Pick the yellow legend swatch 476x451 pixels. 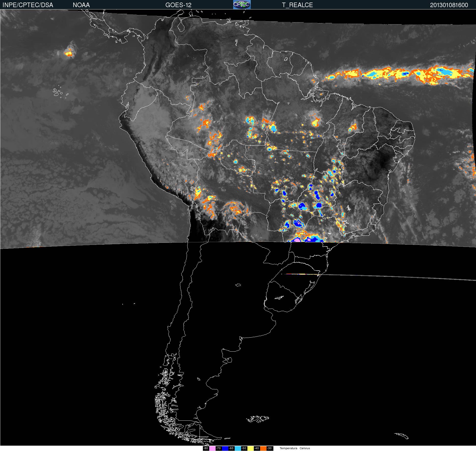pyautogui.click(x=250, y=448)
